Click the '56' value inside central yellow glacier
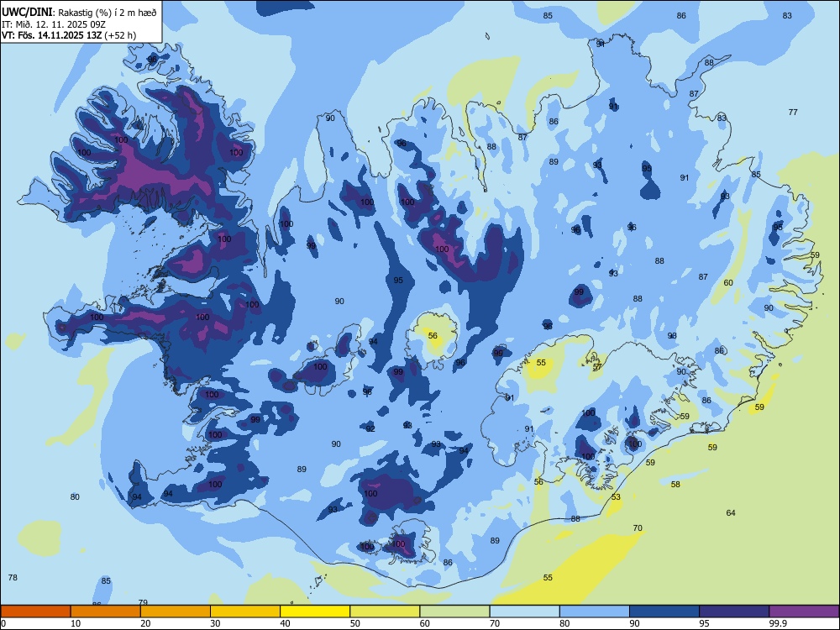Image resolution: width=840 pixels, height=630 pixels. tap(433, 336)
